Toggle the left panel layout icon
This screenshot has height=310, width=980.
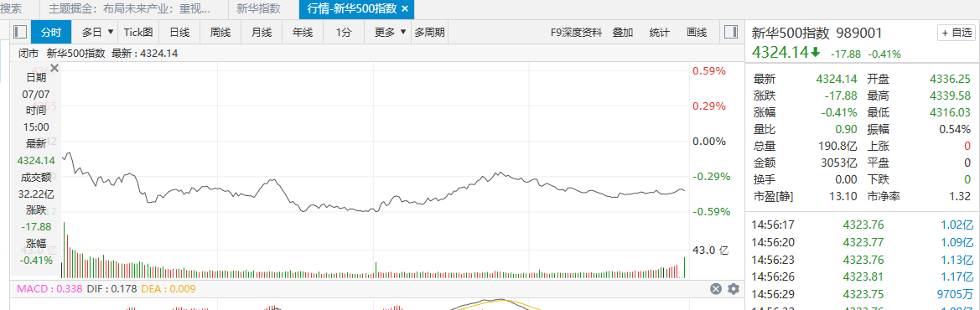pyautogui.click(x=20, y=32)
